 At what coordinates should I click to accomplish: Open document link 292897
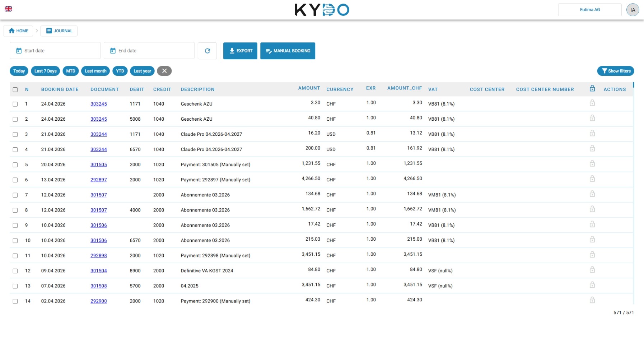pos(99,180)
